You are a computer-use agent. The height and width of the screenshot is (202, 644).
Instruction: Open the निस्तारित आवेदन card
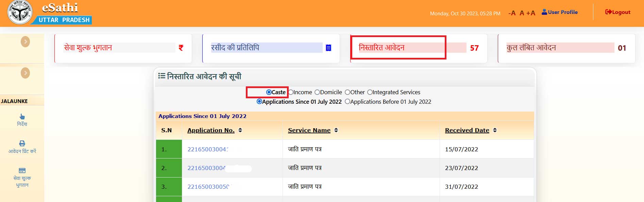[x=419, y=48]
